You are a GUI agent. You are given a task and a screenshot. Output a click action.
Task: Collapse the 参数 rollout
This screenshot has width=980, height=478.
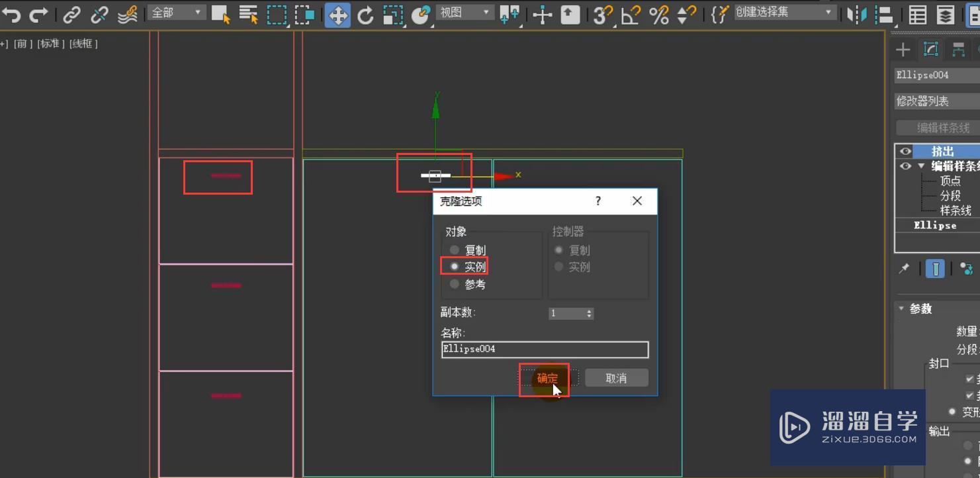(x=901, y=309)
